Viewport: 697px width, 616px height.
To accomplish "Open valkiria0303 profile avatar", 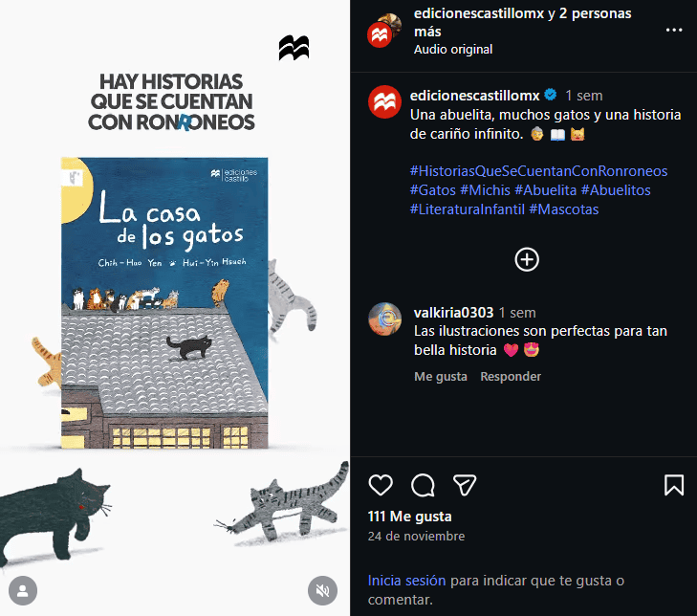I will [x=385, y=319].
